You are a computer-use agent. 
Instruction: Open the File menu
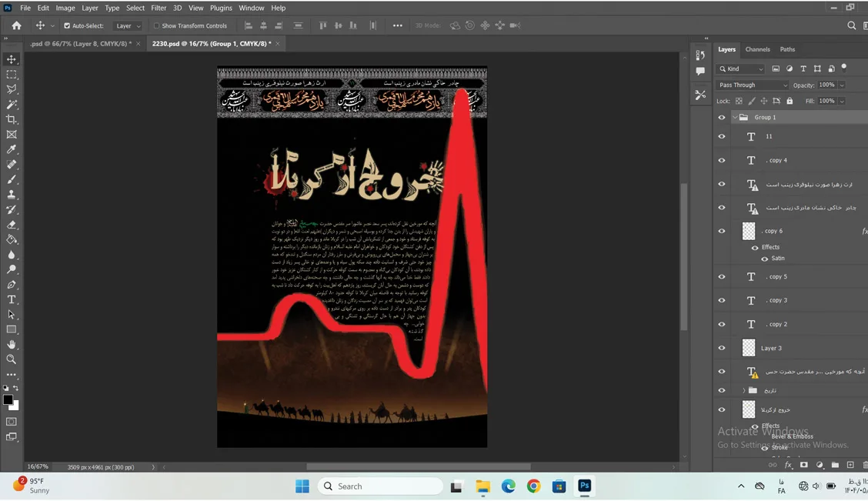25,8
